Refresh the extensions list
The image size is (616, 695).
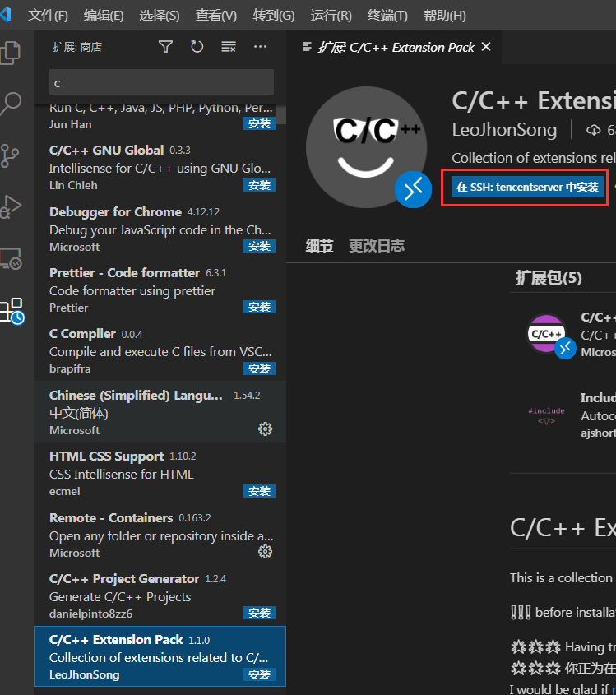click(197, 47)
